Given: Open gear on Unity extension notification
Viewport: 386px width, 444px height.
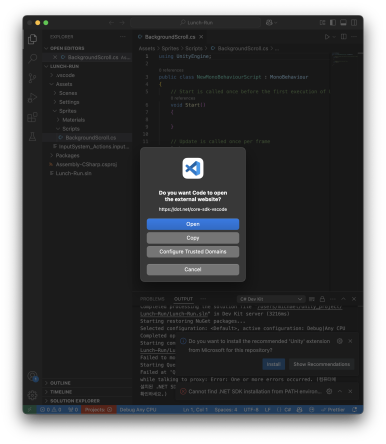Looking at the screenshot, I should [340, 341].
